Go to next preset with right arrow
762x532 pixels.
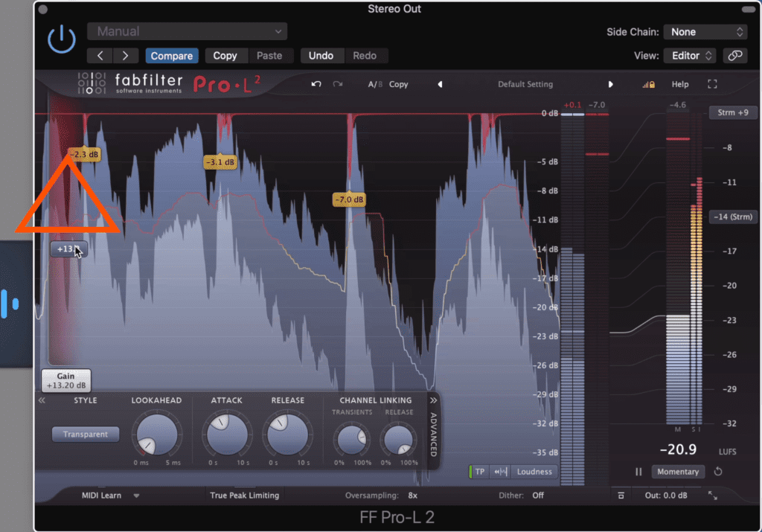125,56
